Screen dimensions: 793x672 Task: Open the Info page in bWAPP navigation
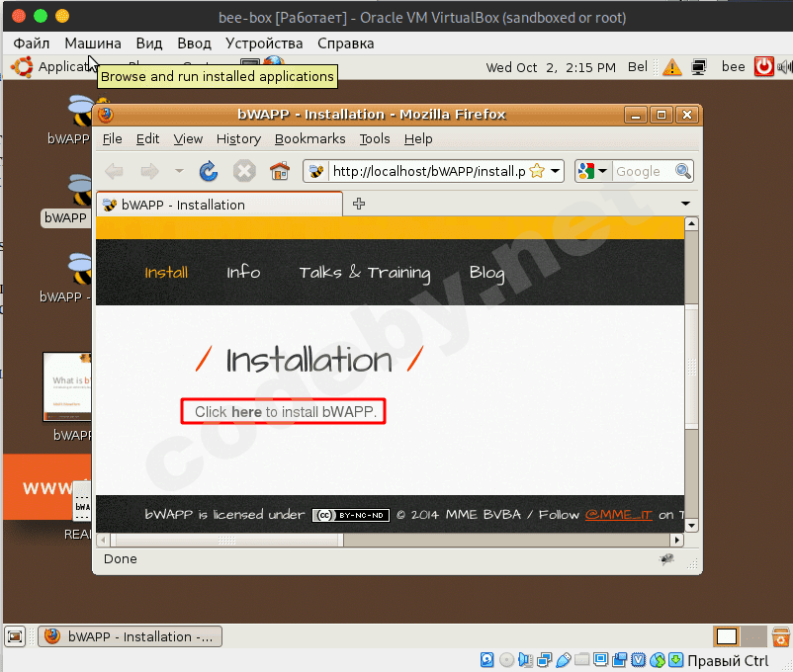[x=244, y=272]
